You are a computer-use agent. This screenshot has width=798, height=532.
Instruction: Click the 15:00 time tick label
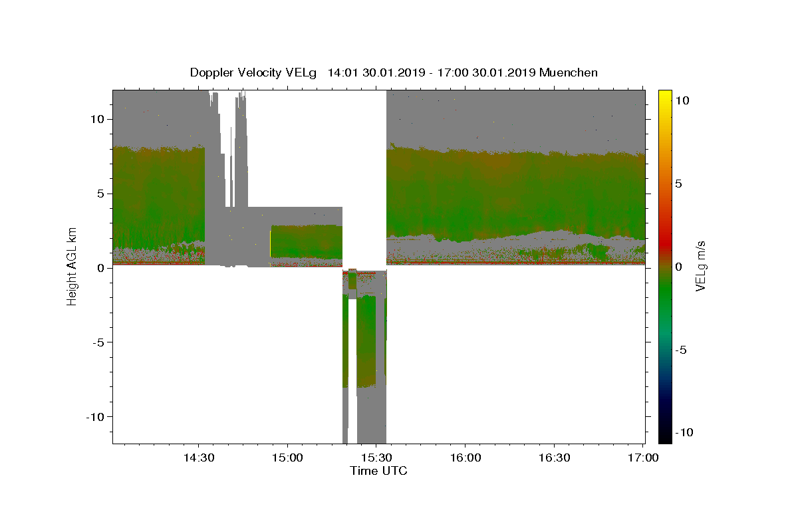pyautogui.click(x=288, y=458)
